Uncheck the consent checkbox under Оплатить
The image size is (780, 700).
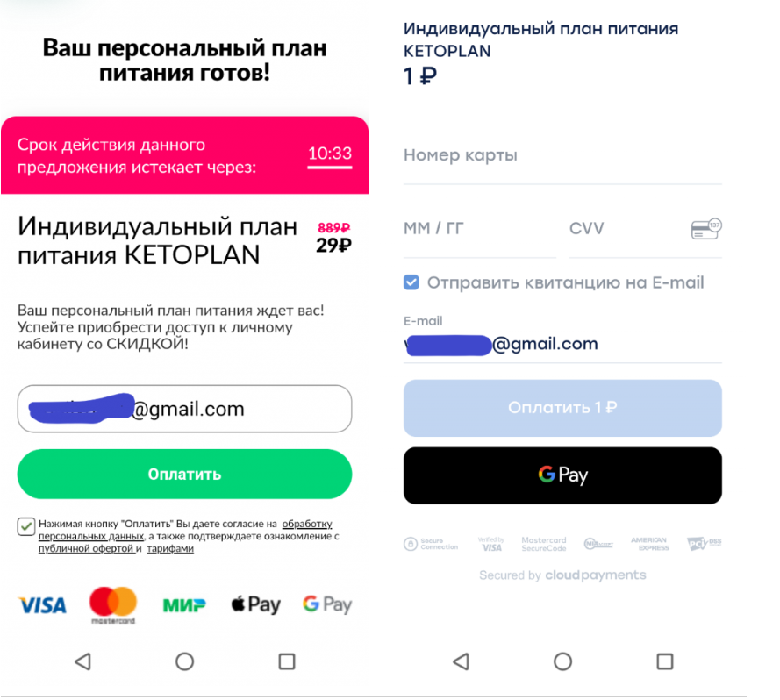click(x=25, y=526)
